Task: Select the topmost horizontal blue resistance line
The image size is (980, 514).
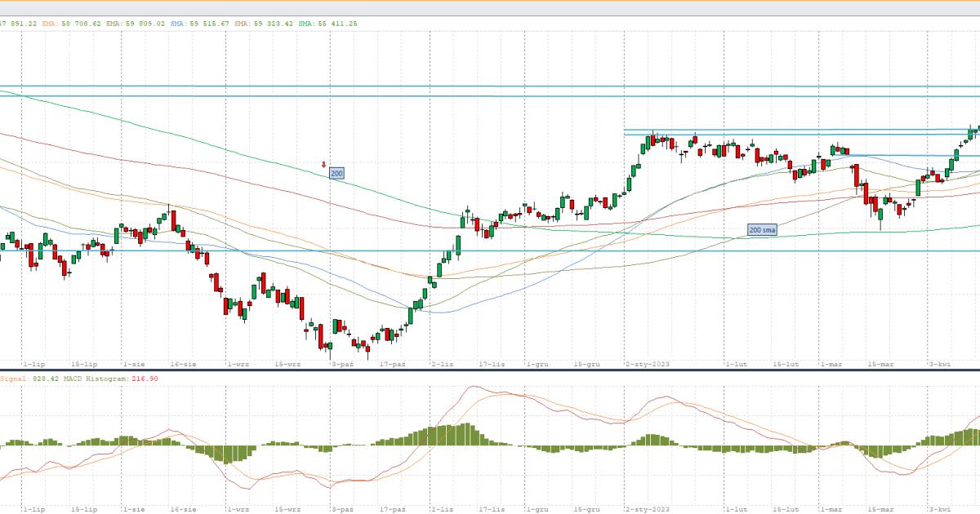Action: tap(490, 86)
